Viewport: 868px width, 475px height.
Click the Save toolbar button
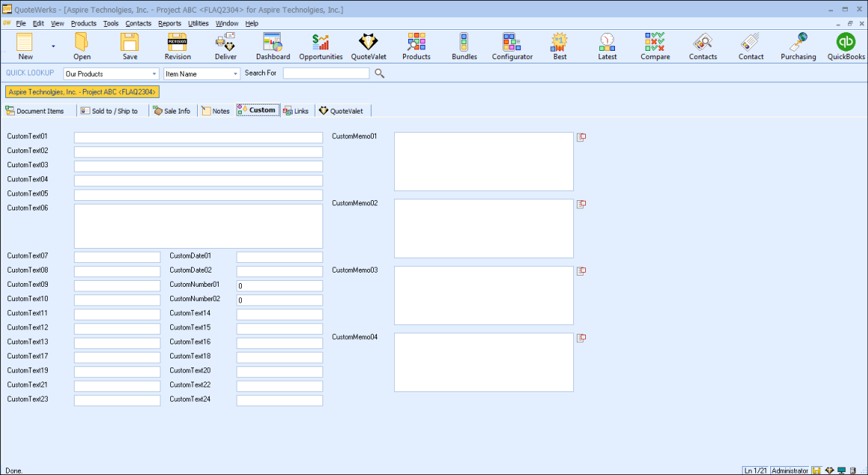click(x=130, y=46)
